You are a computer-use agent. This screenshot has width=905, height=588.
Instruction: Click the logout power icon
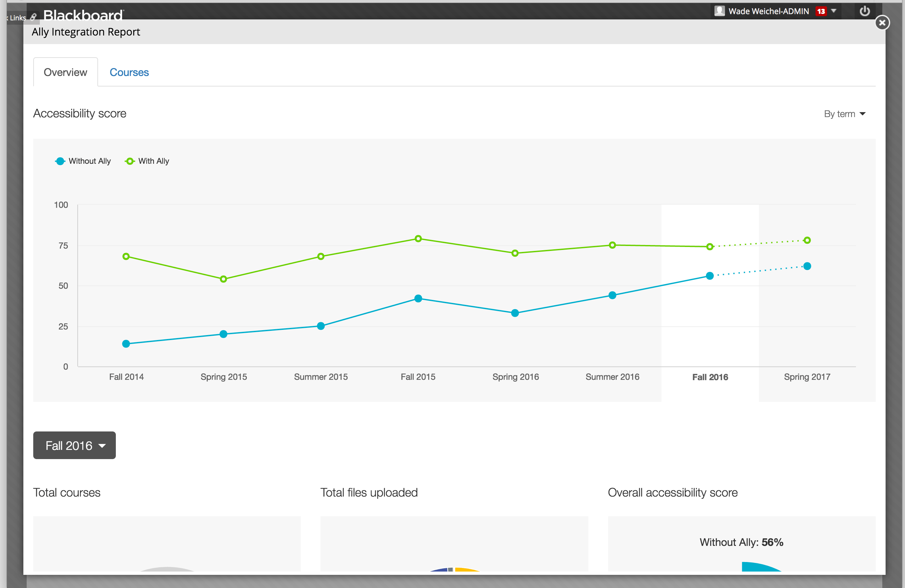(x=865, y=11)
